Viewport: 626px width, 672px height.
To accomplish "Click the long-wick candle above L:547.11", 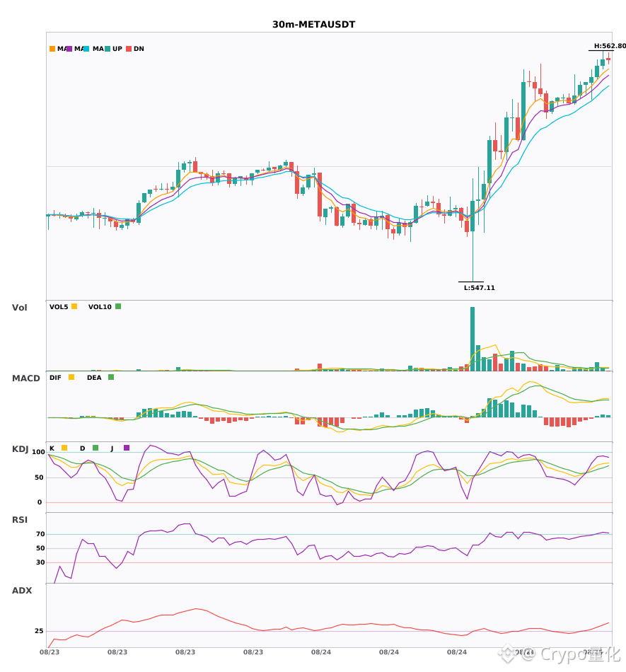I will point(473,230).
